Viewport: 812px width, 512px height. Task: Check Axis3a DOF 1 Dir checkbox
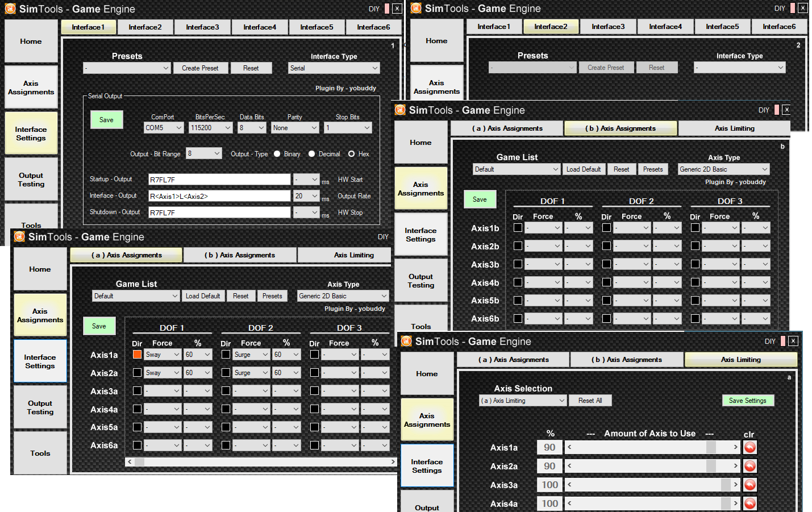[137, 390]
